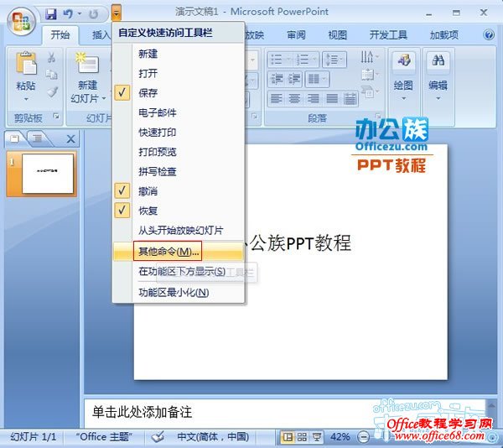Switch to the 加载项 ribbon tab

click(x=444, y=34)
